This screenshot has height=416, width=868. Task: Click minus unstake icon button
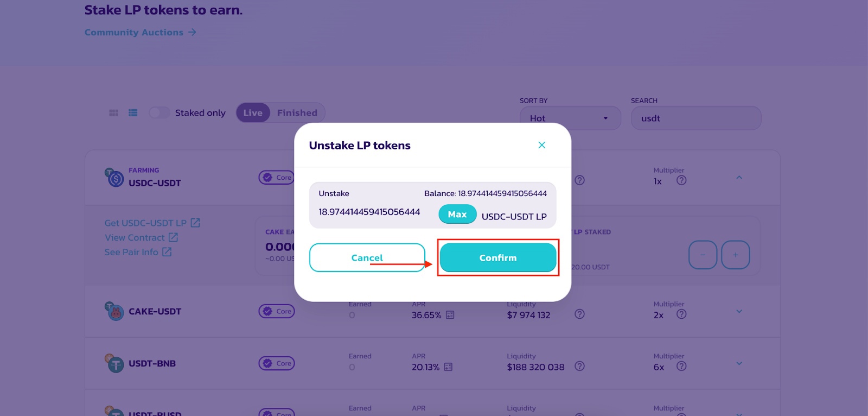click(x=703, y=255)
